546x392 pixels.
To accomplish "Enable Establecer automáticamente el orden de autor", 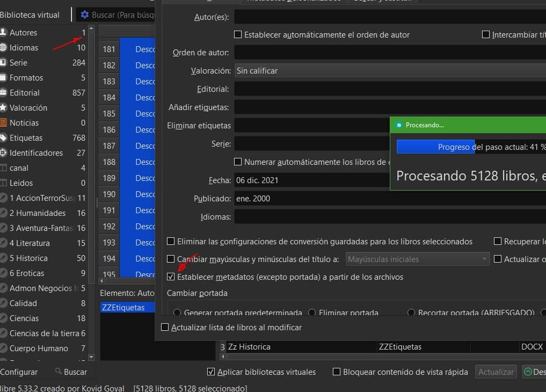I will (238, 34).
